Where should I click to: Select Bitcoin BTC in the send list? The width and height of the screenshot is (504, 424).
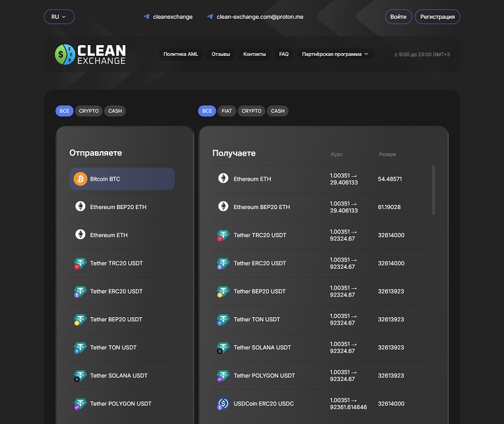coord(122,179)
